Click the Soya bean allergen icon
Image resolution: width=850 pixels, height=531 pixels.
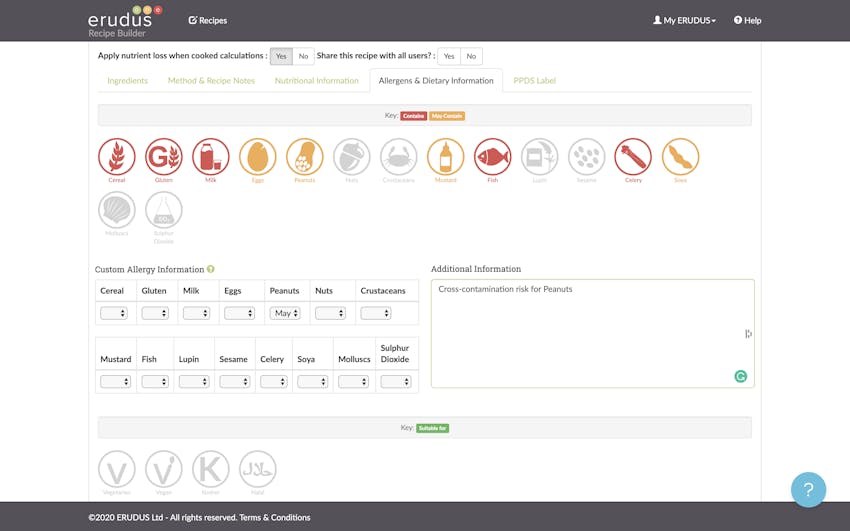[x=680, y=157]
